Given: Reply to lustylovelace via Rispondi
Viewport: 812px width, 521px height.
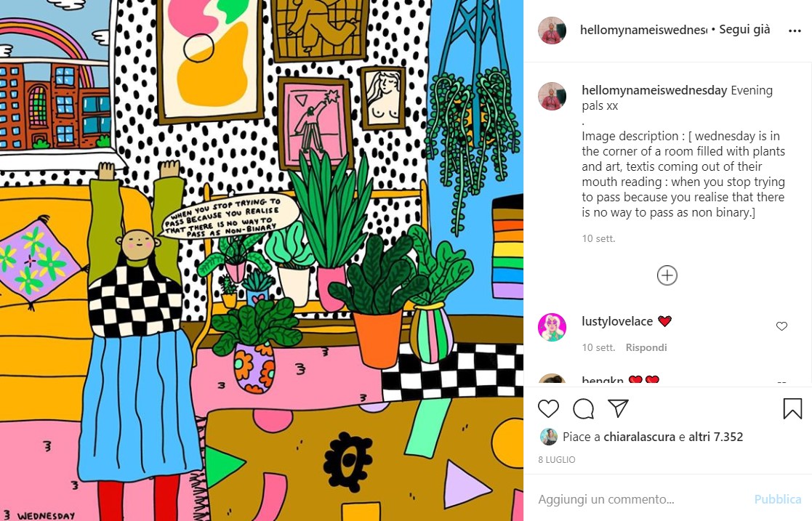Looking at the screenshot, I should pos(646,347).
